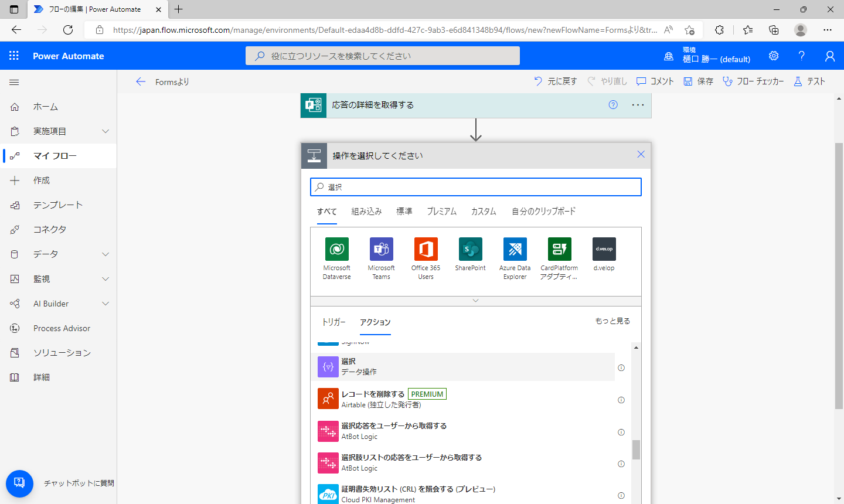This screenshot has height=504, width=844.
Task: Choose Azure Data Explorer connector
Action: [515, 258]
